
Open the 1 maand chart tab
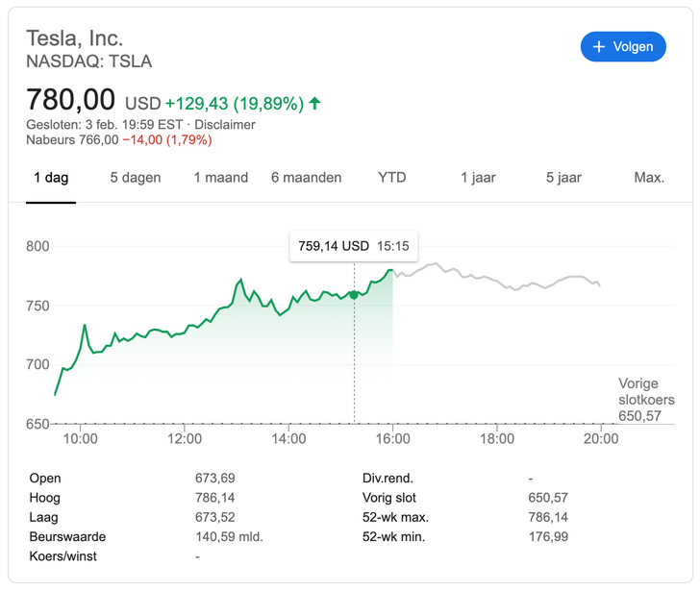point(221,178)
